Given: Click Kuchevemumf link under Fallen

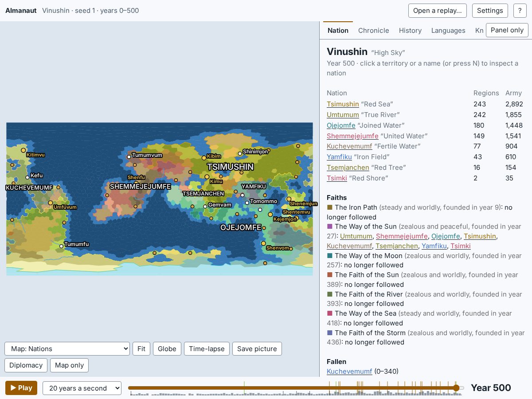Looking at the screenshot, I should click(349, 372).
